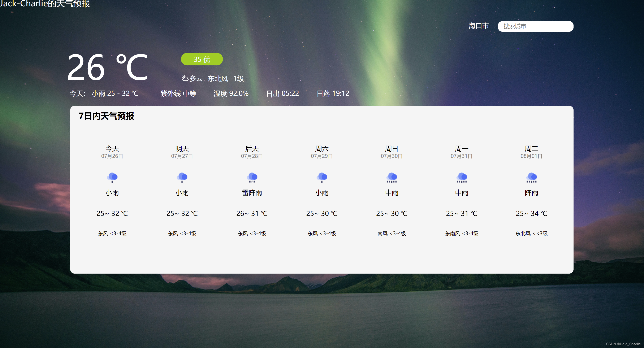Click Sunday's moderate rain icon
Image resolution: width=644 pixels, height=348 pixels.
pyautogui.click(x=392, y=178)
